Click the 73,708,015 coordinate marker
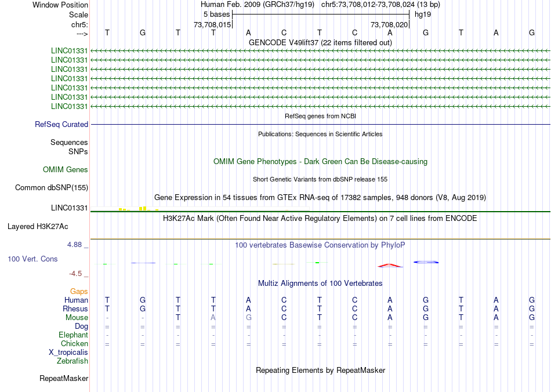The image size is (551, 392). 212,24
